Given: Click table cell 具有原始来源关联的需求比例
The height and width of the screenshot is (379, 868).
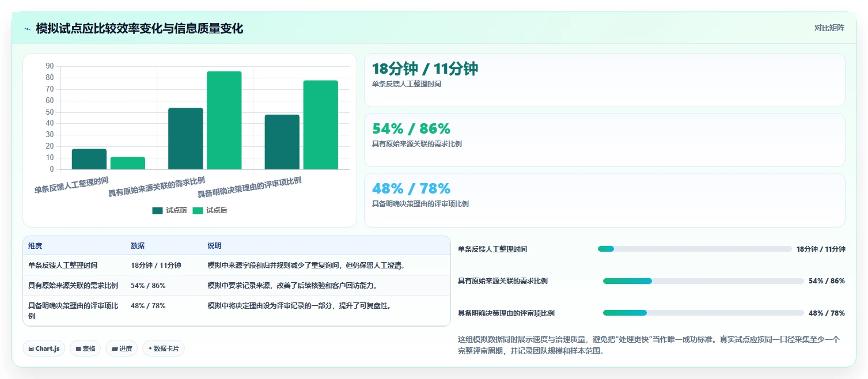Looking at the screenshot, I should (x=73, y=286).
